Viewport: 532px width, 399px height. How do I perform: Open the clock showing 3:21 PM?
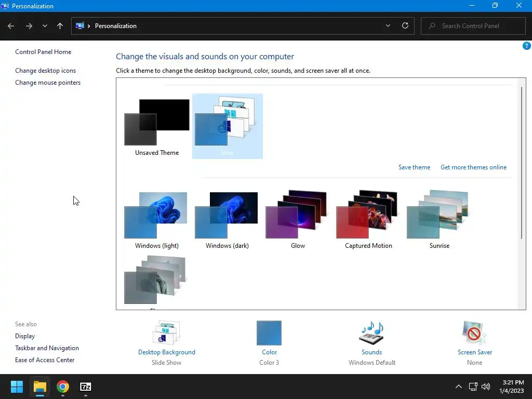coord(511,387)
